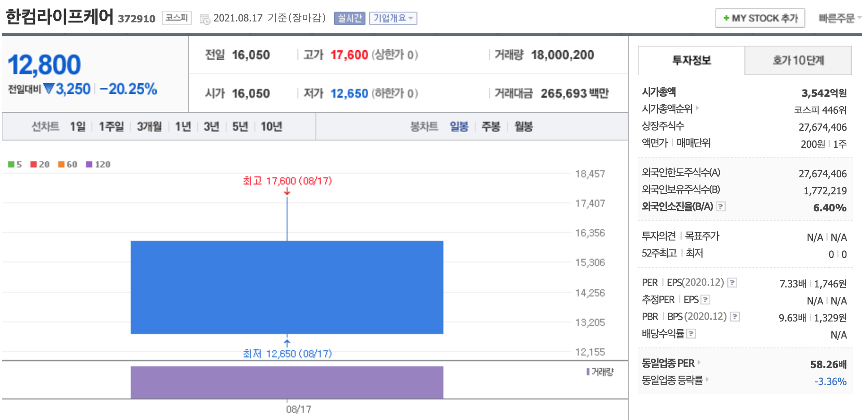Click the 실시간 badge button

(x=349, y=18)
